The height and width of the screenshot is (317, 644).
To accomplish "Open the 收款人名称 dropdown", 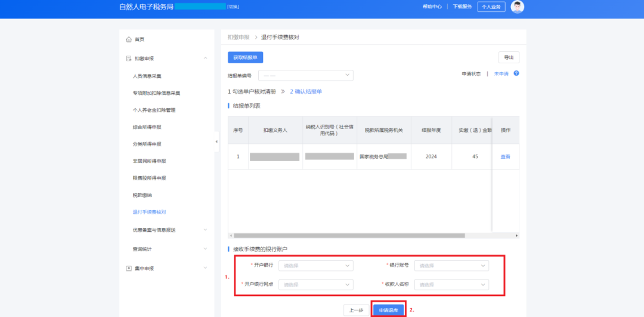I will click(451, 285).
